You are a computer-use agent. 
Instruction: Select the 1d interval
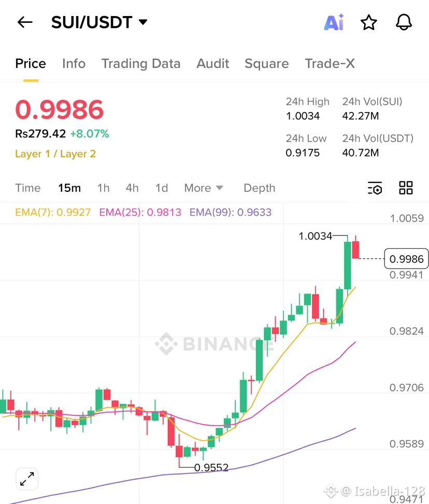(162, 188)
